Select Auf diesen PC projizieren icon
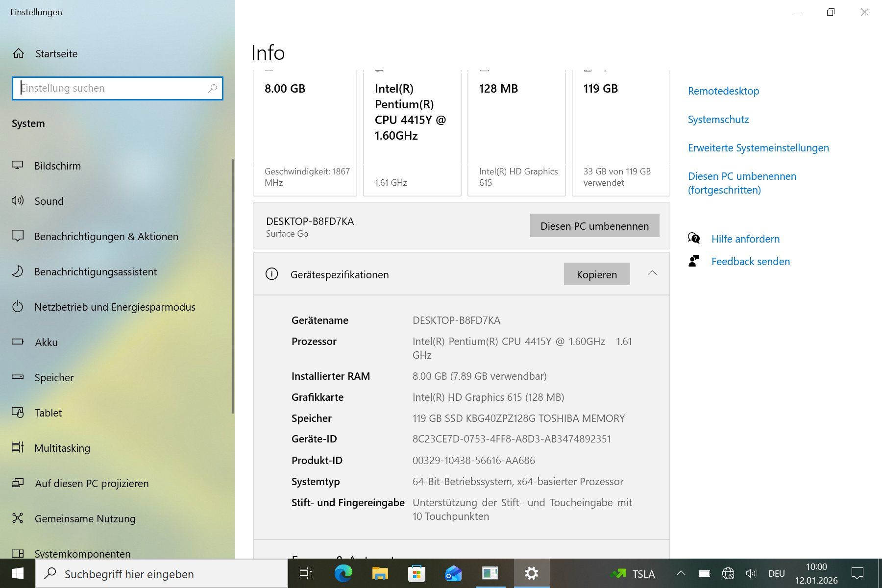 click(x=18, y=483)
